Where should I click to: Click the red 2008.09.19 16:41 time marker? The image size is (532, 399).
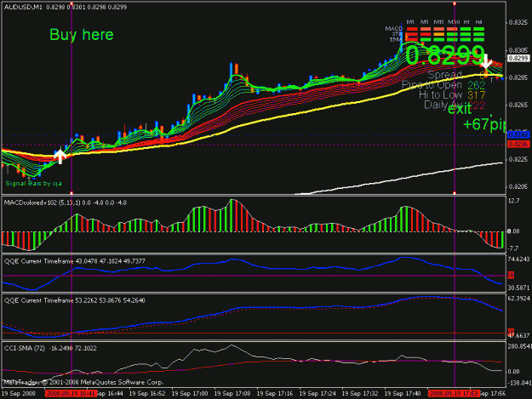pos(71,394)
